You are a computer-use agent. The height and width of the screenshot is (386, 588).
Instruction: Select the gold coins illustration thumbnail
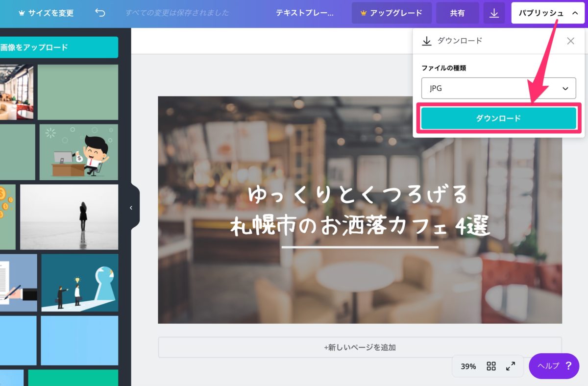tap(7, 217)
